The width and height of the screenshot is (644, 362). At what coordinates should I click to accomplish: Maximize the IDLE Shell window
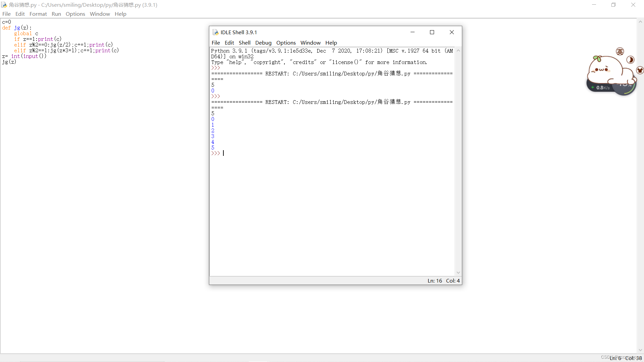(x=432, y=32)
